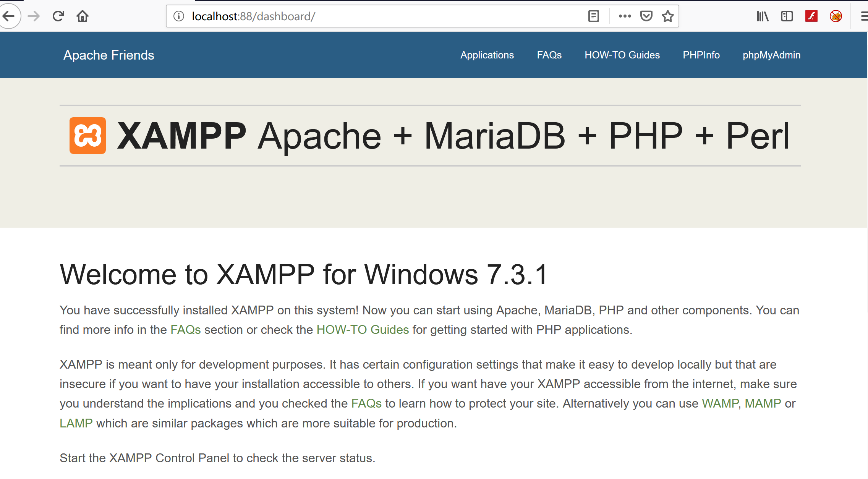Open the Applications nav item
Viewport: 868px width, 479px height.
tap(487, 55)
